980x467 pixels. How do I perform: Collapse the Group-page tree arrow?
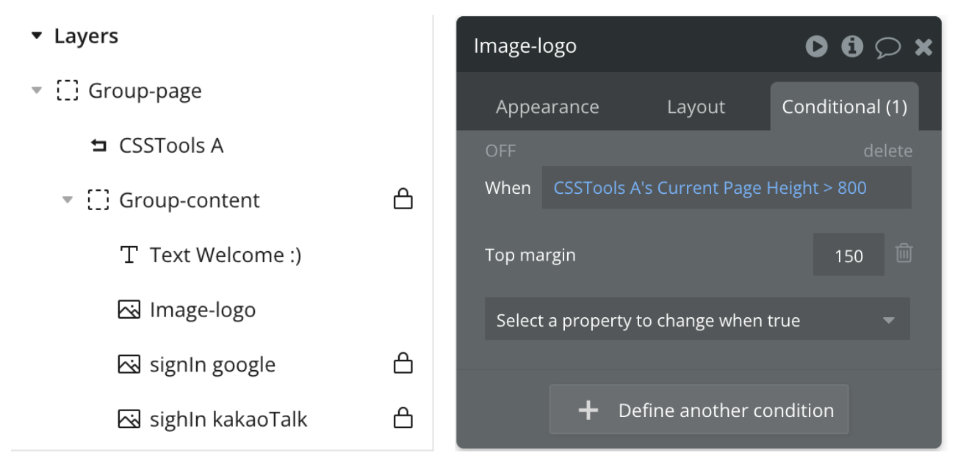[37, 91]
